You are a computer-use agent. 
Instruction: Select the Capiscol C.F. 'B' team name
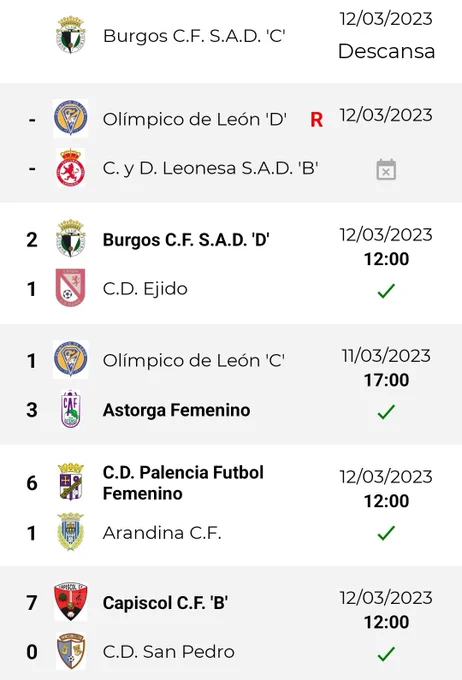[165, 603]
